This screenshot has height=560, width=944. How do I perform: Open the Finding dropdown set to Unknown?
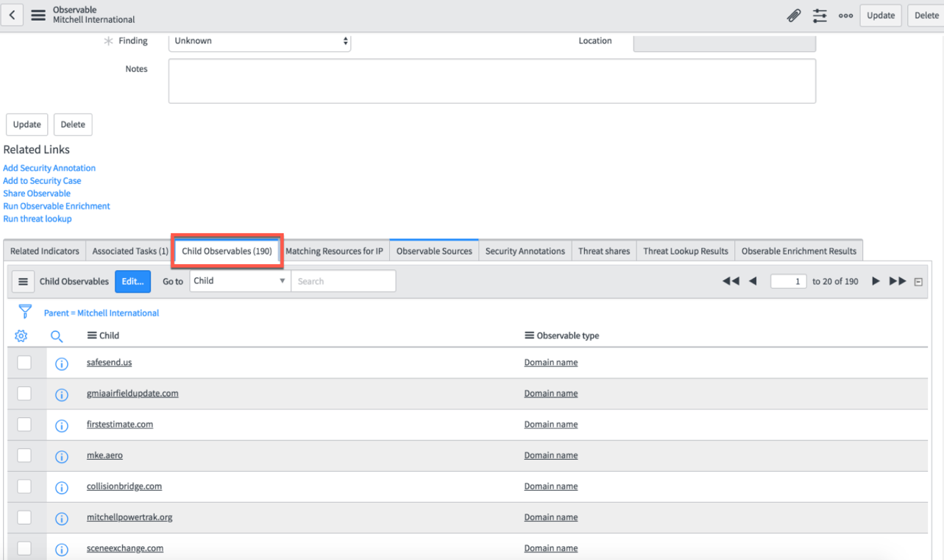pos(260,41)
